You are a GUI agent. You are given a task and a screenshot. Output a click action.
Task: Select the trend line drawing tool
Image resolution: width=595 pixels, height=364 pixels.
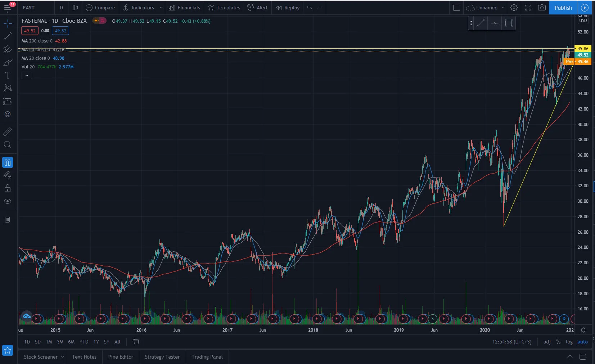click(x=8, y=37)
